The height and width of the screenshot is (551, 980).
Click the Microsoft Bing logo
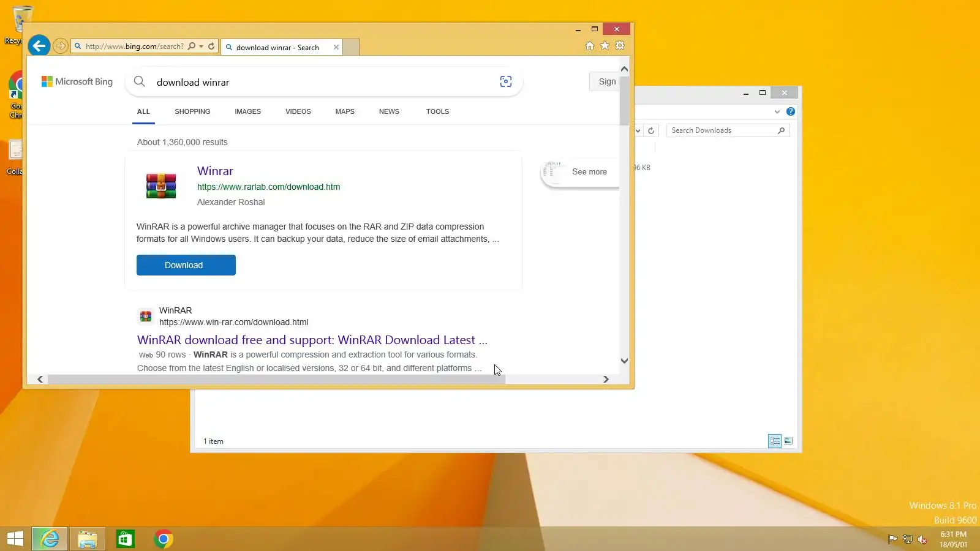(x=77, y=81)
